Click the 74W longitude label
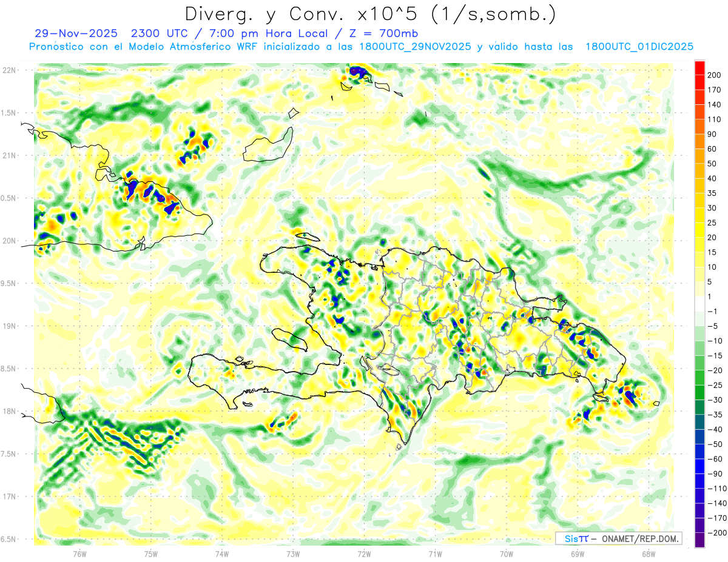The width and height of the screenshot is (728, 562). click(222, 554)
